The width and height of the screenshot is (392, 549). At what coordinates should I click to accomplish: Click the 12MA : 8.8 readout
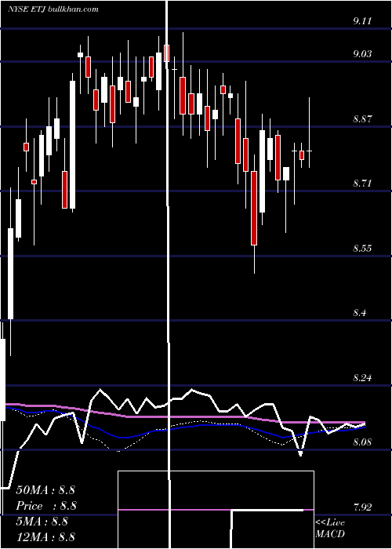click(x=45, y=537)
